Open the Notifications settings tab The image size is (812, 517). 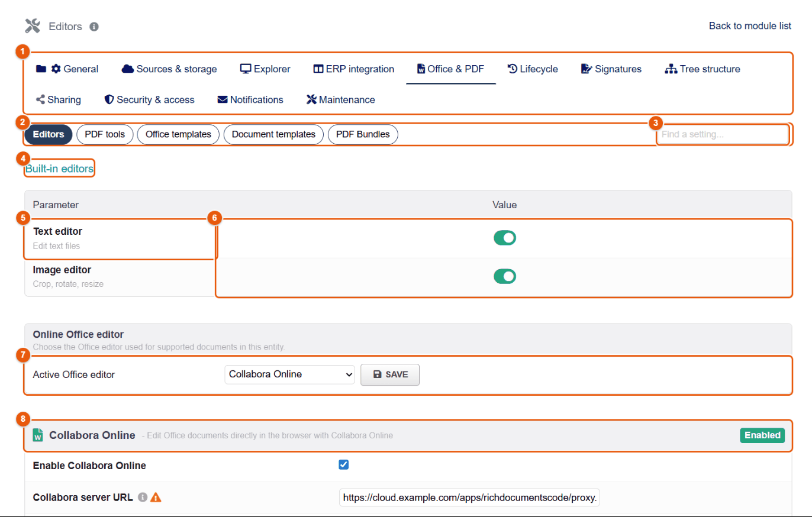click(250, 100)
